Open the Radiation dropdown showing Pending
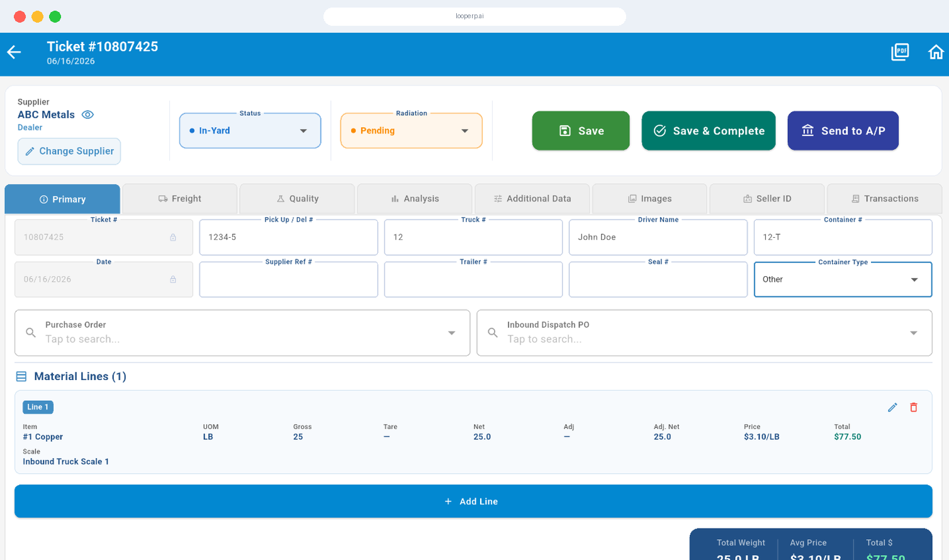The image size is (949, 560). [x=412, y=131]
